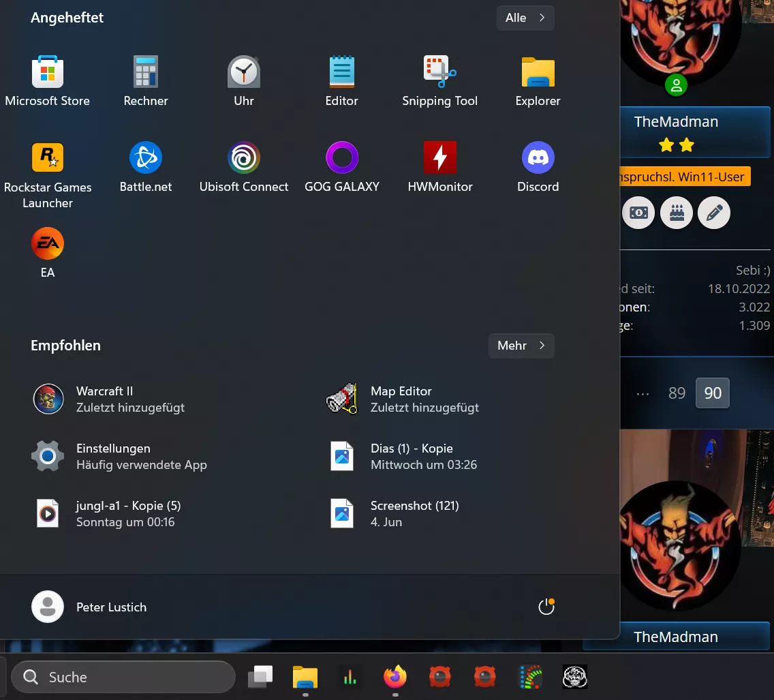Viewport: 774px width, 700px height.
Task: Open Microsoft Store from pinned apps
Action: point(48,82)
